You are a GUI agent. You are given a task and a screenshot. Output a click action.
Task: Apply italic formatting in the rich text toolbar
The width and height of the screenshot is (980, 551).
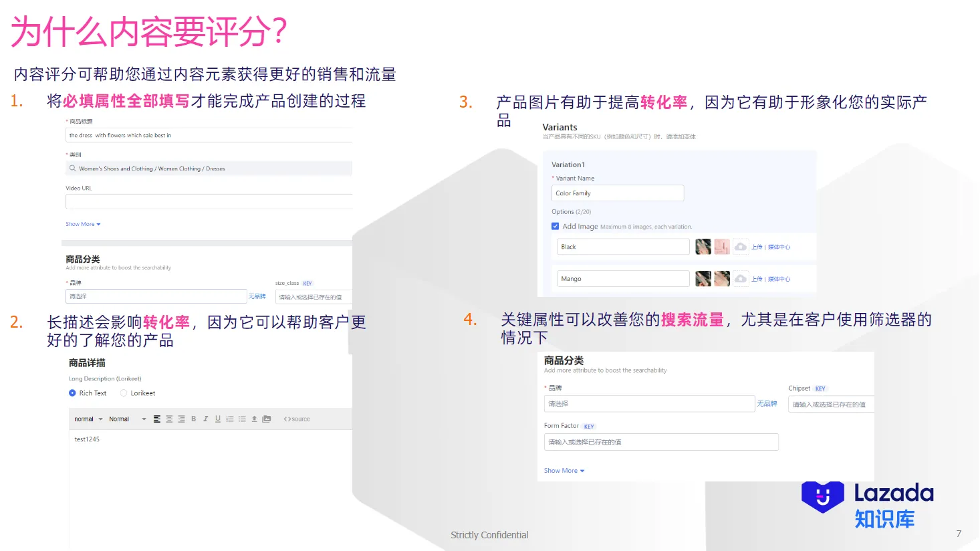click(x=205, y=419)
